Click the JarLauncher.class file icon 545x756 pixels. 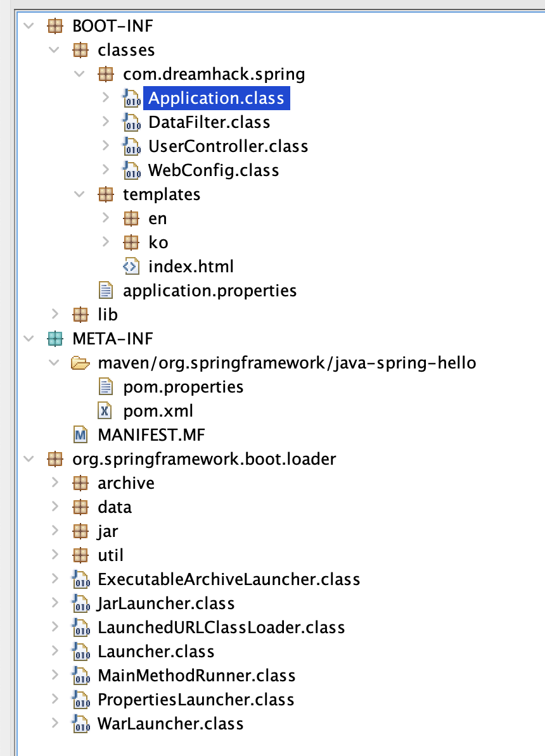80,603
